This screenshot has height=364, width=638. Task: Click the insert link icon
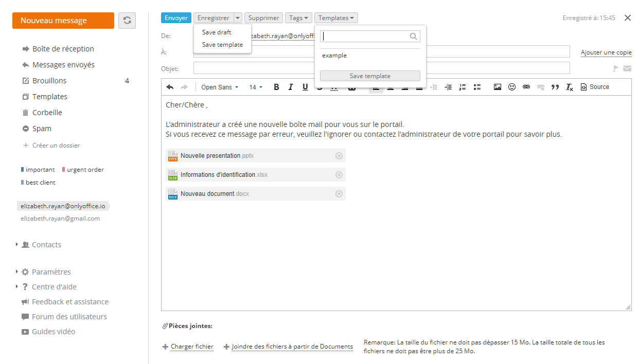(526, 87)
